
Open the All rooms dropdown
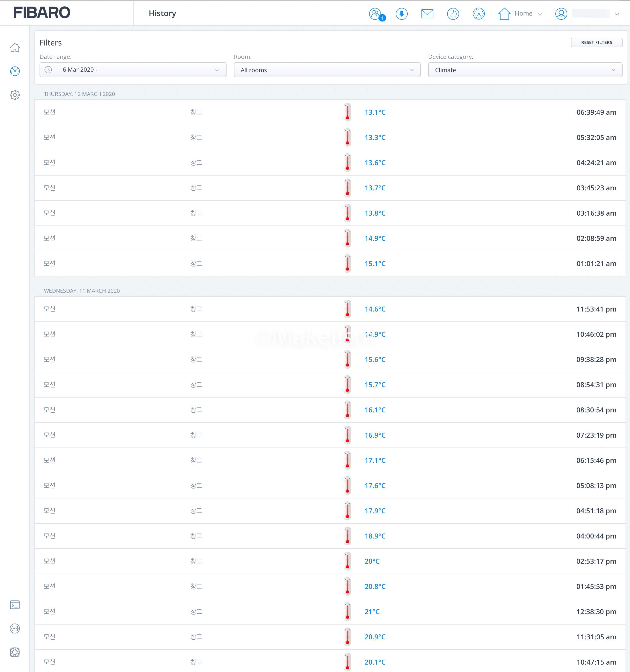(327, 70)
